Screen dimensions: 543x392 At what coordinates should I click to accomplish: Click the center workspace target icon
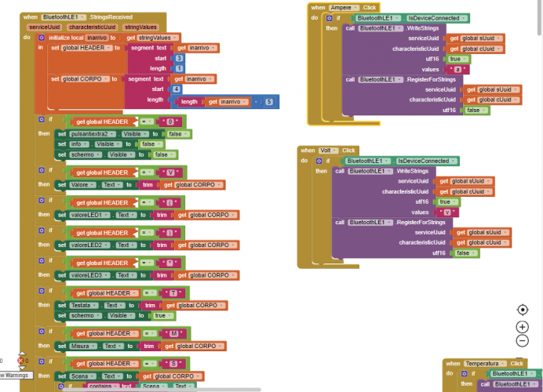coord(523,310)
